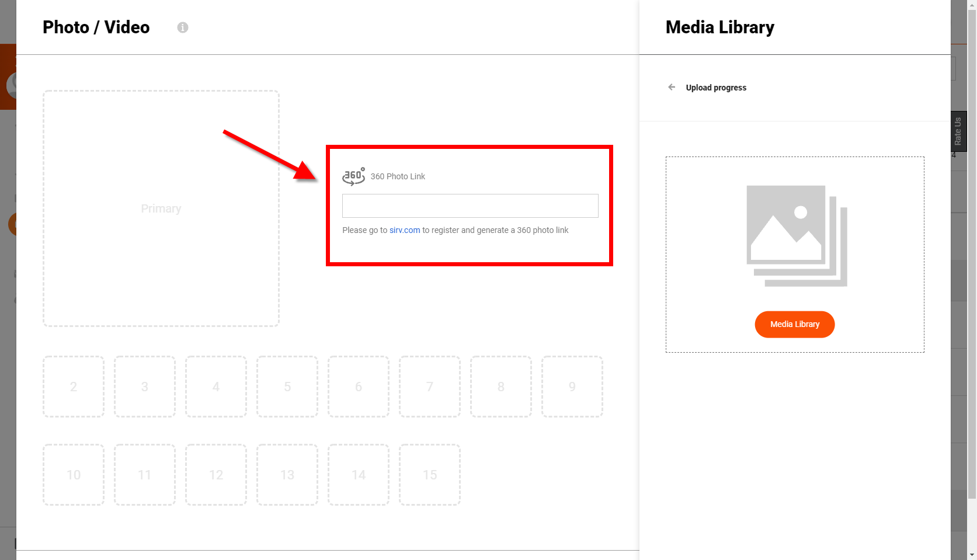
Task: Select photo slot 6
Action: click(359, 387)
